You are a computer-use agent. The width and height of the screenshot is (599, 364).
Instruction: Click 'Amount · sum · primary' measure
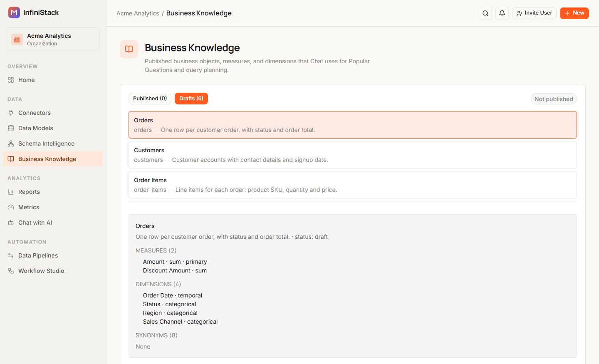(175, 262)
